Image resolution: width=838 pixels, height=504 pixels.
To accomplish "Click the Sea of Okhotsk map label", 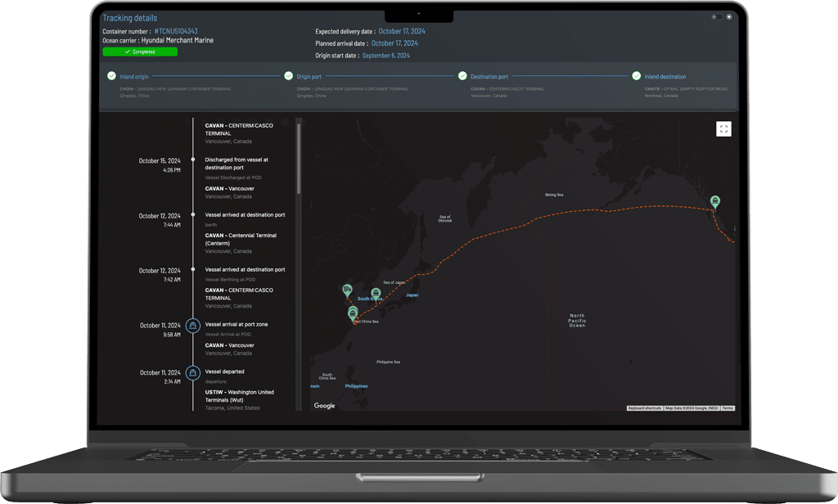I will coord(445,218).
